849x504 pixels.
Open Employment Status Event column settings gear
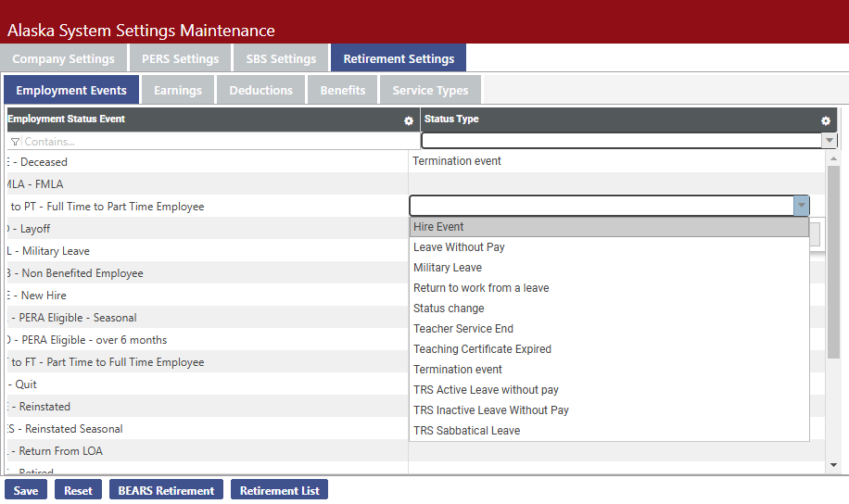[x=409, y=121]
